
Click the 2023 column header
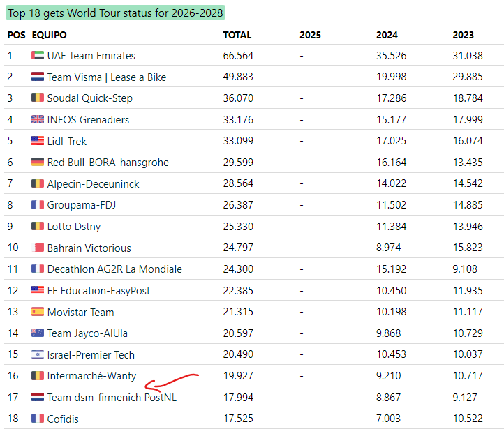pos(464,35)
